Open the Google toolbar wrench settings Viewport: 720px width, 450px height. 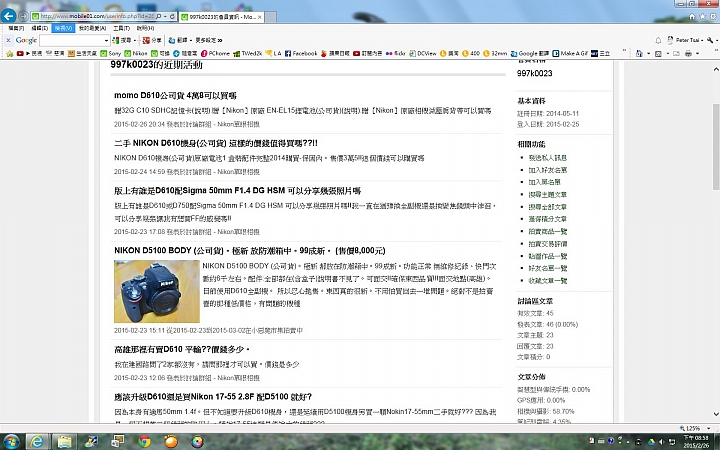(x=710, y=40)
